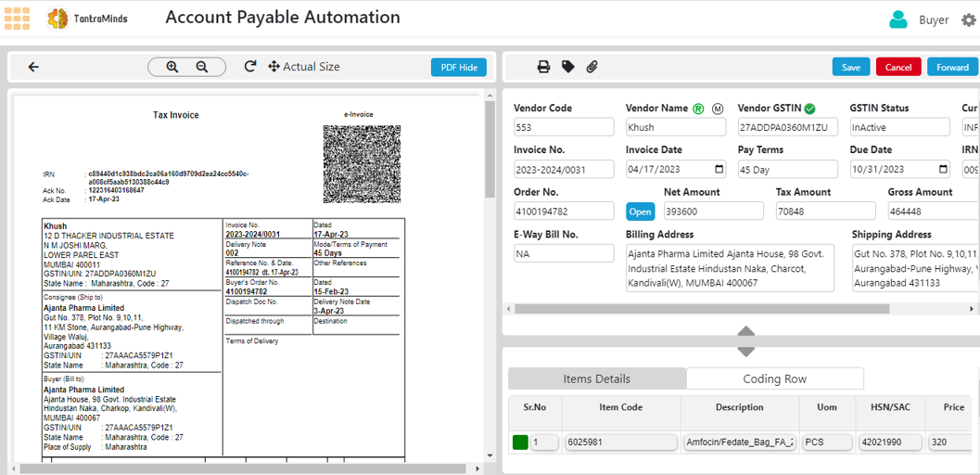Open the Invoice Date calendar picker
Screen dimensions: 980x475
click(x=719, y=170)
